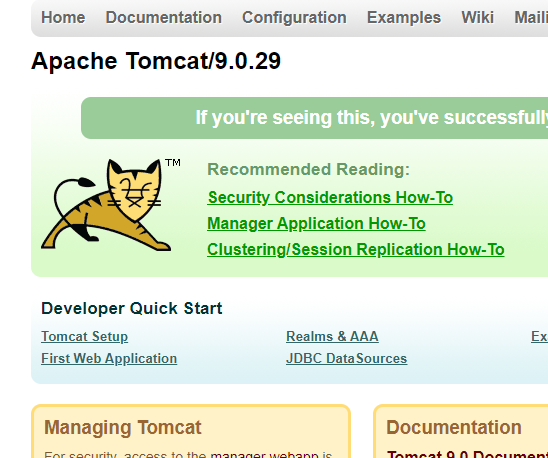Open the Realms & AAA link
The width and height of the screenshot is (548, 458).
(332, 336)
